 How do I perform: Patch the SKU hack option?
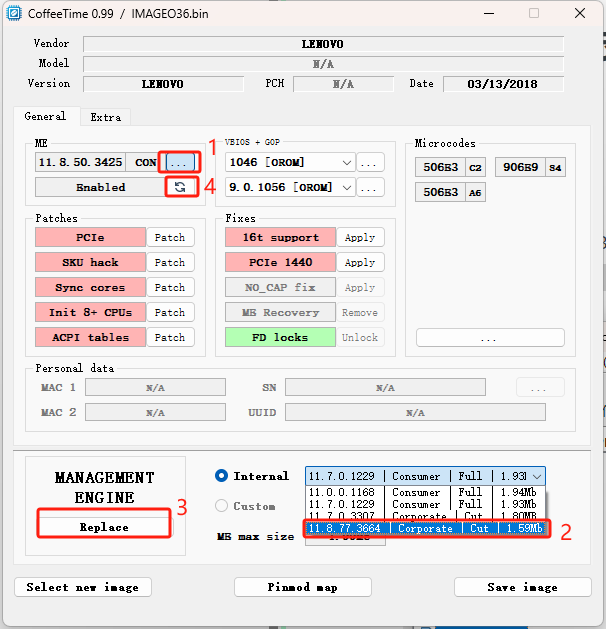tap(169, 263)
